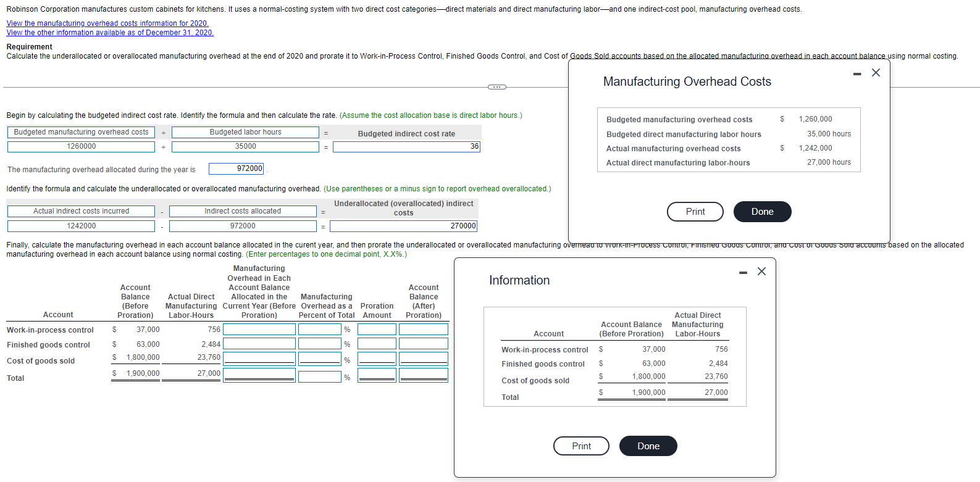The width and height of the screenshot is (980, 482).
Task: Click Finished goods control percent of total input
Action: tap(320, 344)
